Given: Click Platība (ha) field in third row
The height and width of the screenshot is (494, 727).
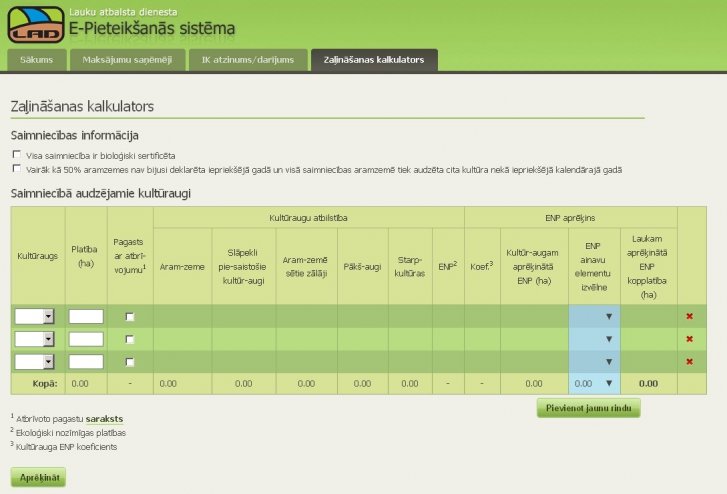Looking at the screenshot, I should point(86,362).
